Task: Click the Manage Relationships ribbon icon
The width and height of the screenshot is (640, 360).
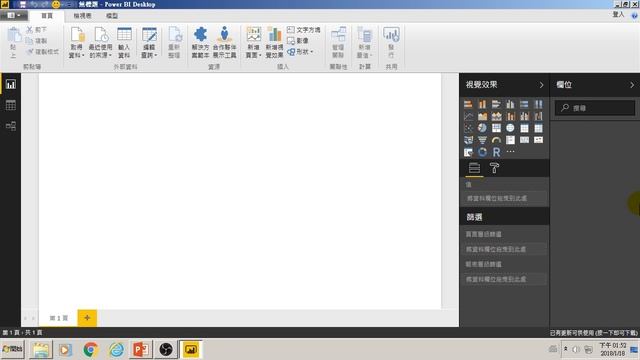Action: point(338,34)
